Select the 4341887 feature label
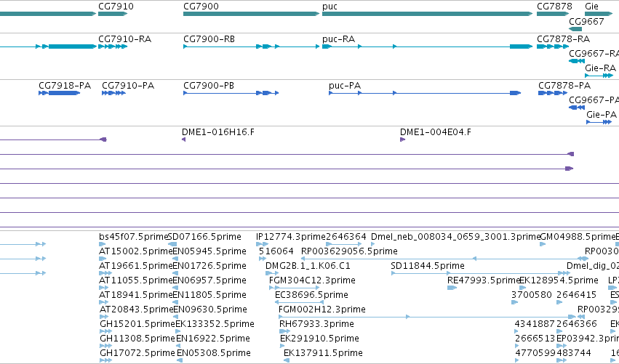Screen dimensions: 619x364 coord(535,324)
